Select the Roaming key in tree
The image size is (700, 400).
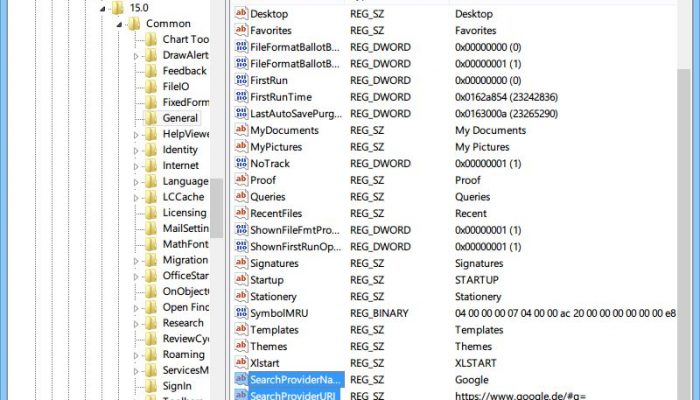[183, 354]
